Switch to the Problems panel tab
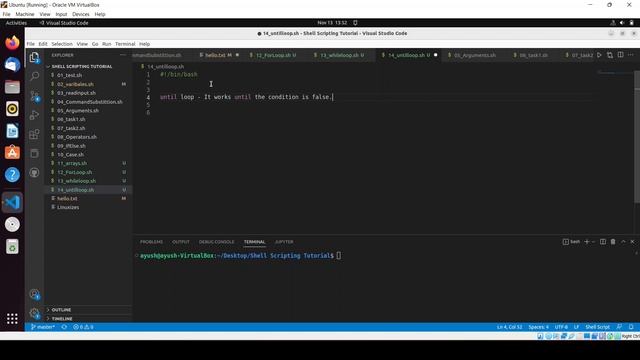Image resolution: width=640 pixels, height=360 pixels. click(x=151, y=242)
